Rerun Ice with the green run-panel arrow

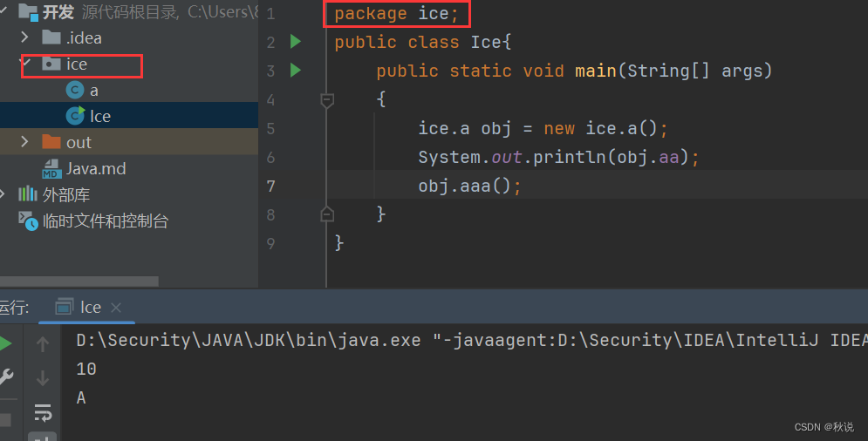tap(6, 343)
